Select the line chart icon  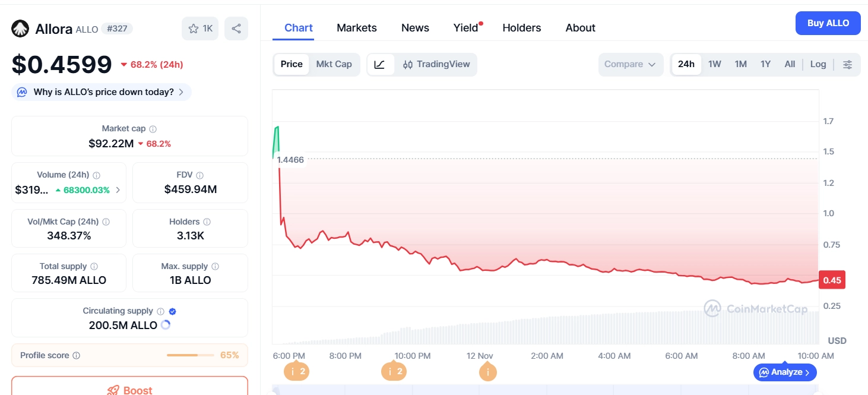[x=380, y=64]
